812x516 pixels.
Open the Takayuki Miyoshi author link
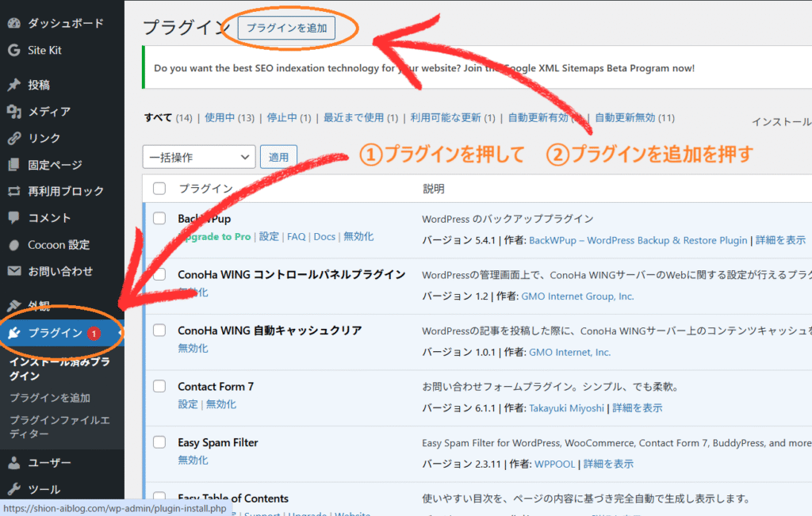coord(566,408)
